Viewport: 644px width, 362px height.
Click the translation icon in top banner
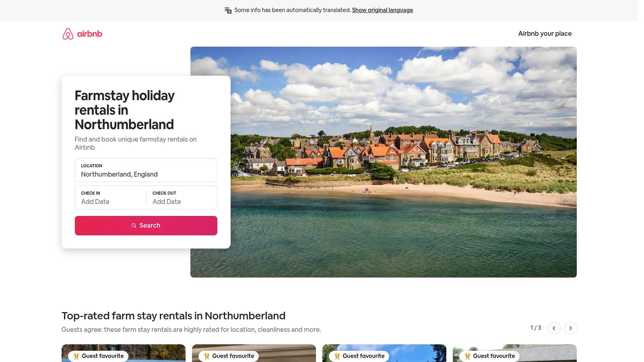coord(228,10)
